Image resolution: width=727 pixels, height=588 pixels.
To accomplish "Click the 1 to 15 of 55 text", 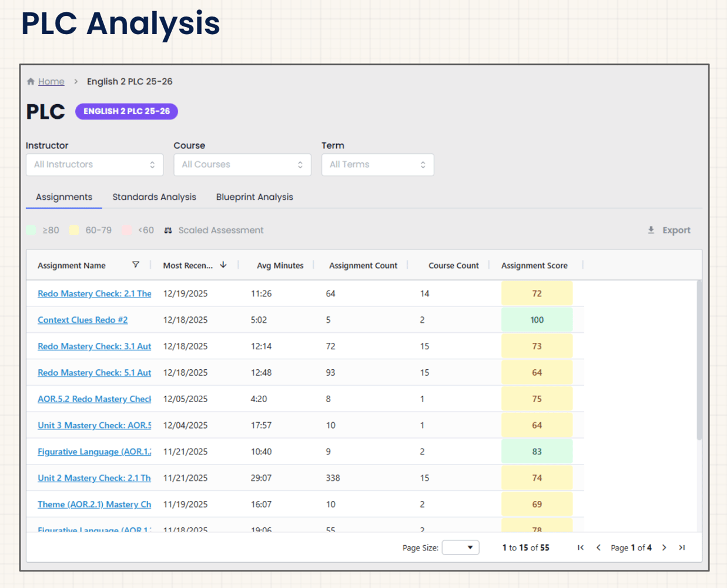I will [526, 548].
